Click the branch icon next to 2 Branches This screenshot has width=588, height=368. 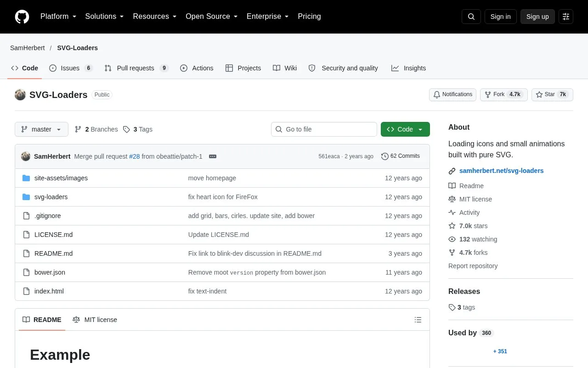pyautogui.click(x=78, y=129)
